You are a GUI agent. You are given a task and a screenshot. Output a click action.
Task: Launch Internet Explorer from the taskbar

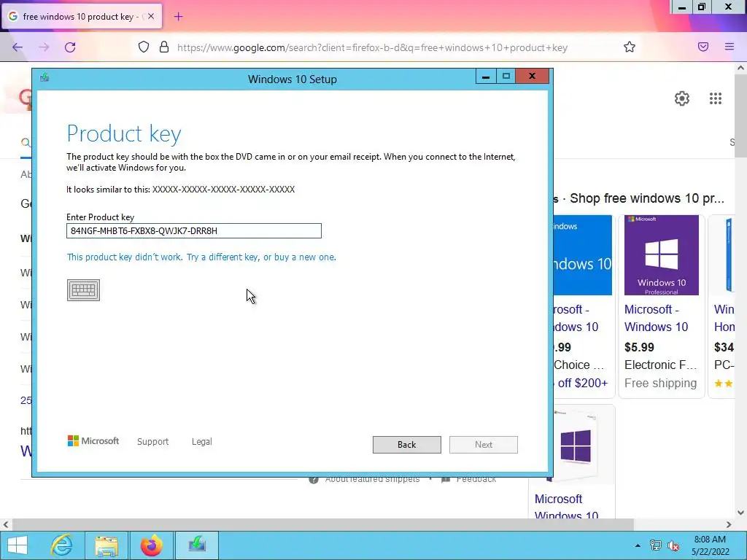pos(62,545)
